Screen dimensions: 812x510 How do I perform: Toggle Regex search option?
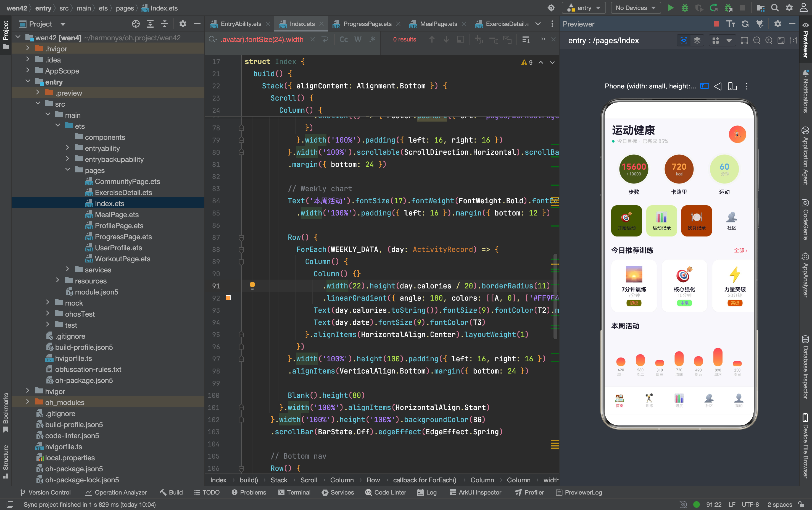click(372, 40)
